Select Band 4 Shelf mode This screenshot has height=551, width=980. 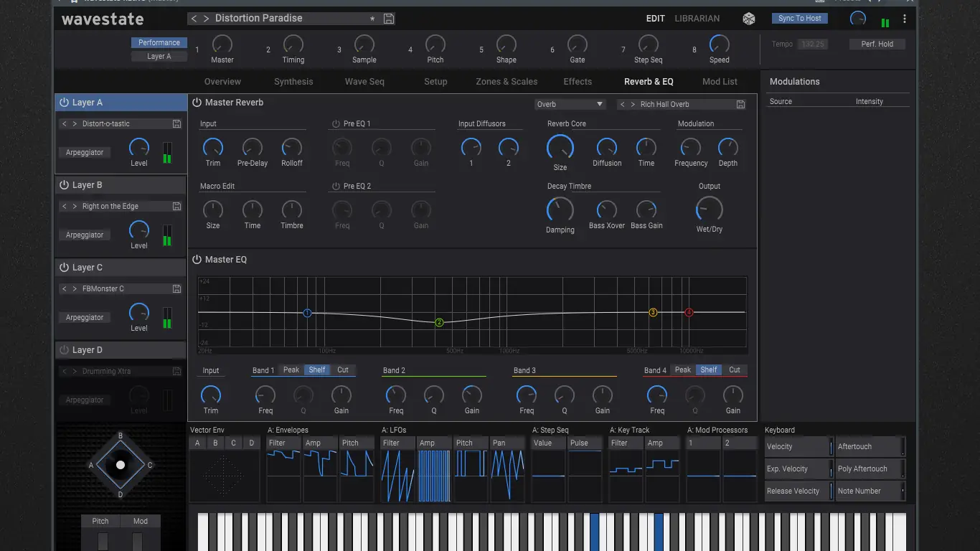click(709, 370)
